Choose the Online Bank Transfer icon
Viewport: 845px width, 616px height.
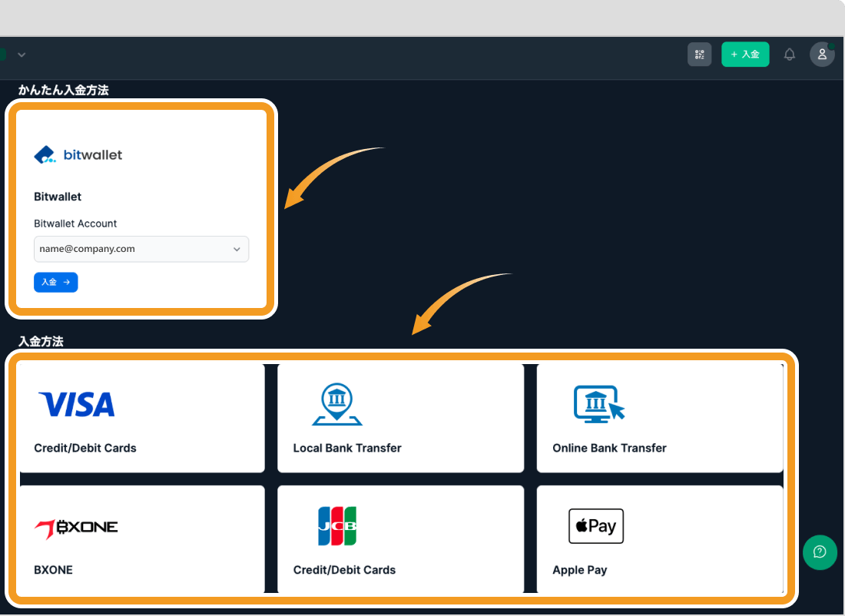coord(598,404)
